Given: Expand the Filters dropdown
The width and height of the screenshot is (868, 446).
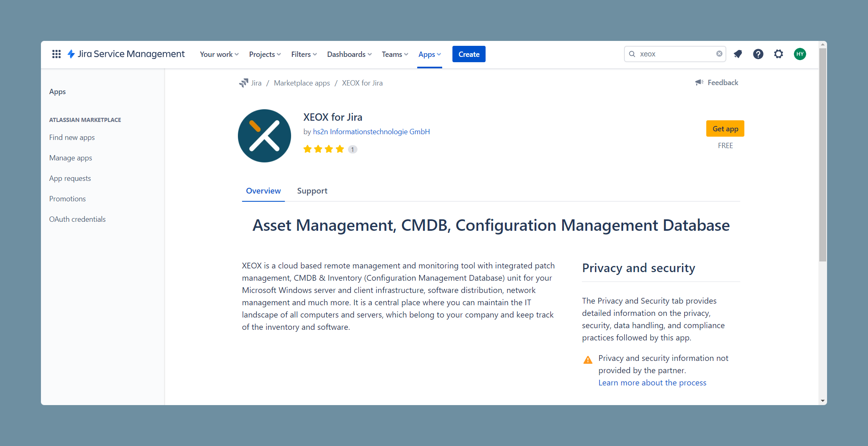Looking at the screenshot, I should (304, 54).
